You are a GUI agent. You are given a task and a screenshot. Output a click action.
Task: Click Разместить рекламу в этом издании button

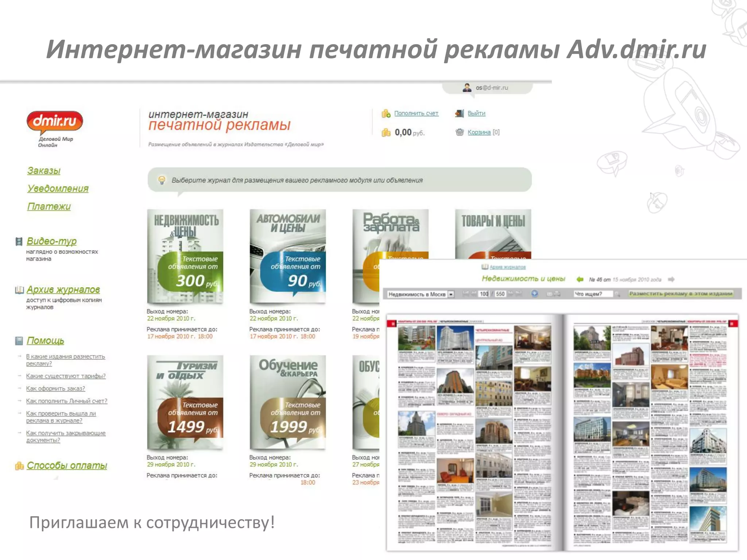point(681,293)
